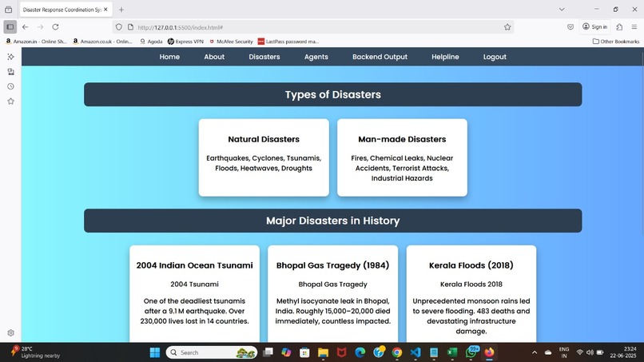This screenshot has height=362, width=644.
Task: Open Excel from the taskbar
Action: [452, 352]
